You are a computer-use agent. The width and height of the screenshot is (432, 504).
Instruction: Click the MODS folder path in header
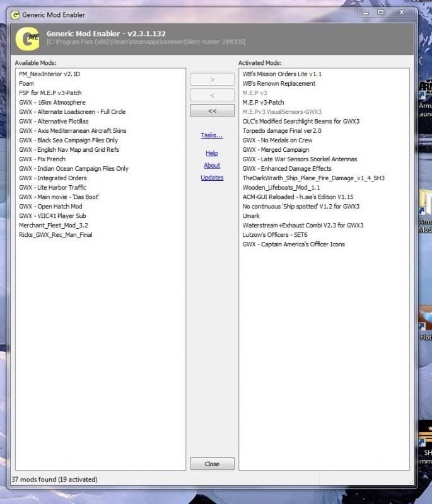[146, 42]
